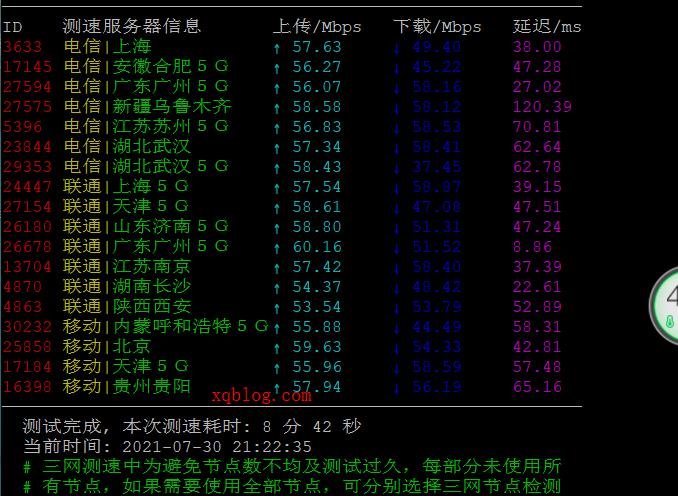Click download speed value 44.49
The width and height of the screenshot is (678, 496).
(437, 326)
